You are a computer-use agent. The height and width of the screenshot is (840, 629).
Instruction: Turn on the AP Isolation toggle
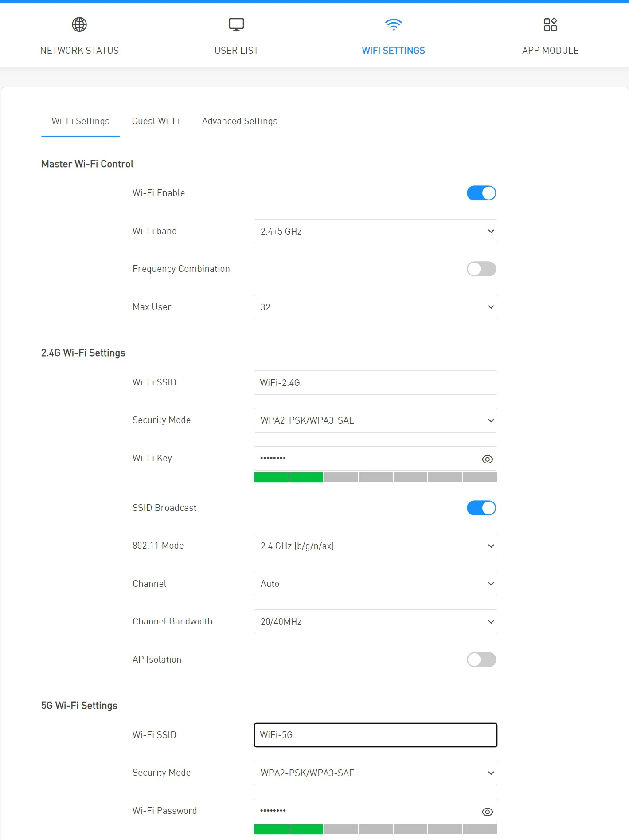pos(481,660)
